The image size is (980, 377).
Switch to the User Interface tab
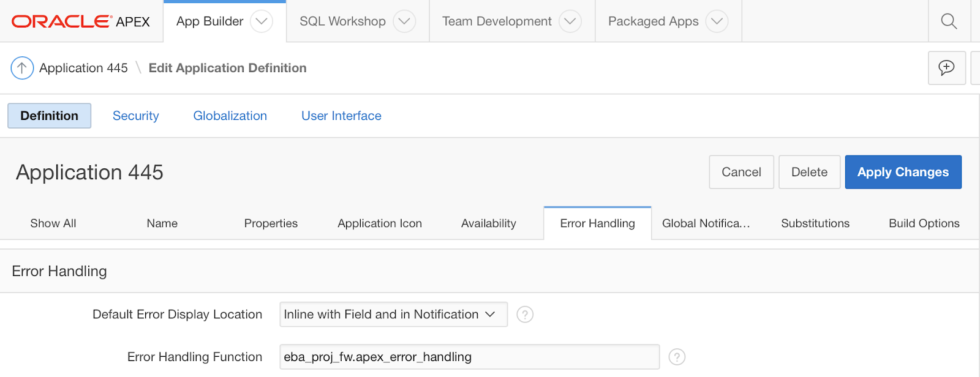[341, 116]
